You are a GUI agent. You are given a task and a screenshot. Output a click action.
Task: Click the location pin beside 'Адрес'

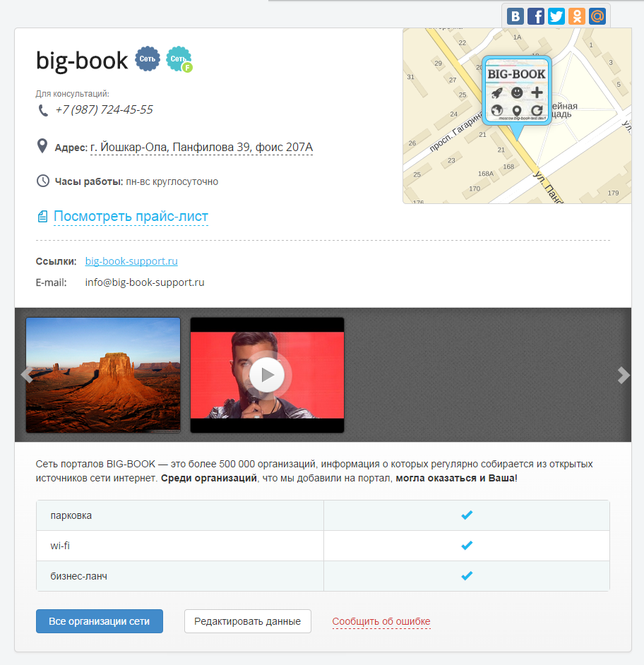[x=42, y=147]
